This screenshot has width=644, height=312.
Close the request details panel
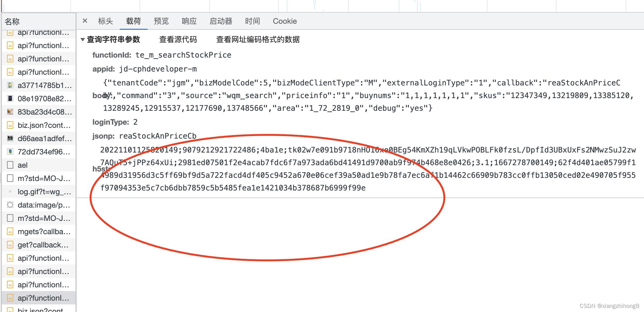[x=85, y=21]
